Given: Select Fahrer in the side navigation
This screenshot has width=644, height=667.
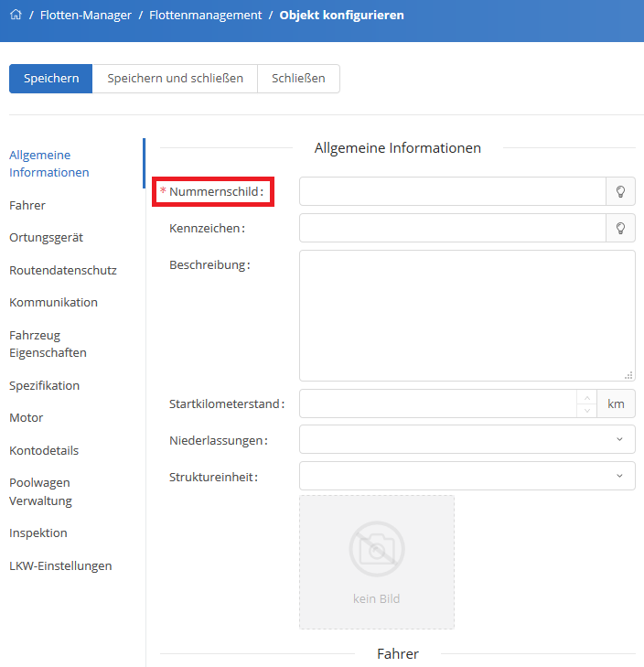Looking at the screenshot, I should click(x=27, y=205).
